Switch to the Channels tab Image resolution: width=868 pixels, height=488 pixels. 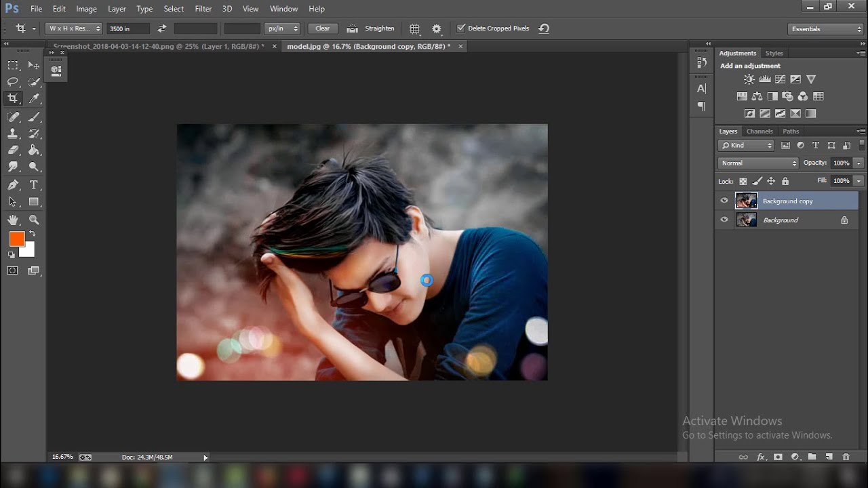tap(759, 131)
